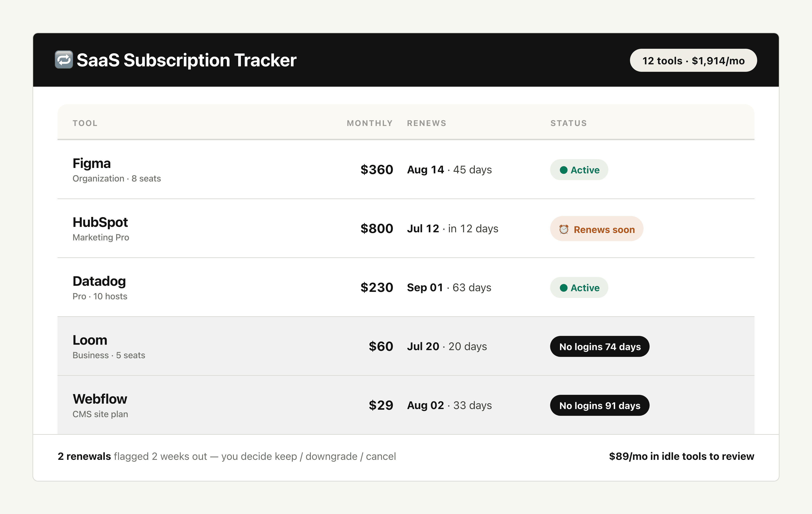Click the green dot in Figma's Active badge
812x514 pixels.
tap(563, 170)
